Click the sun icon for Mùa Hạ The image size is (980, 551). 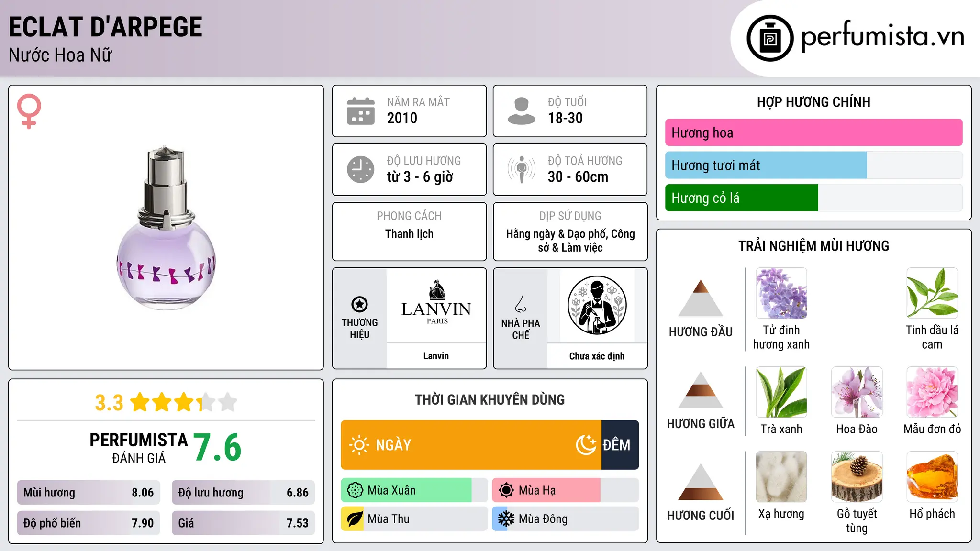coord(506,490)
